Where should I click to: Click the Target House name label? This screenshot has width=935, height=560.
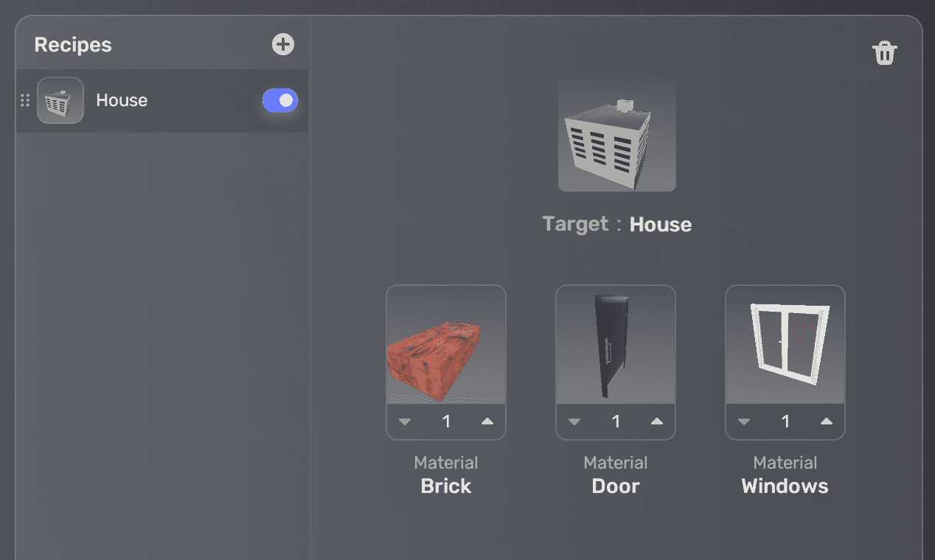661,225
